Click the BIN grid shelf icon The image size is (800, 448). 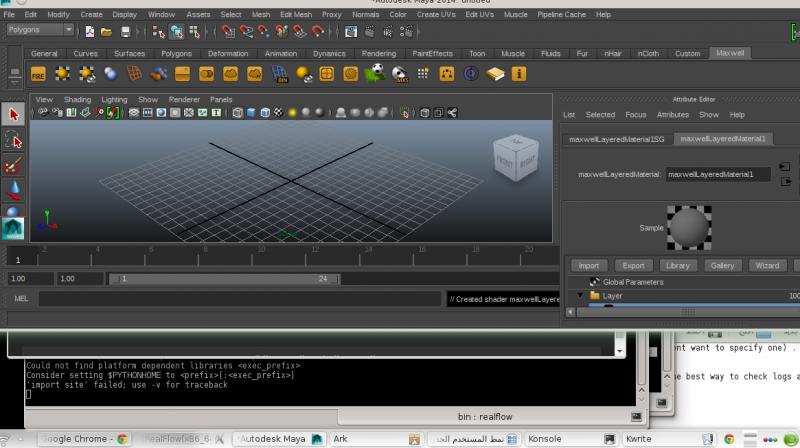tap(279, 74)
